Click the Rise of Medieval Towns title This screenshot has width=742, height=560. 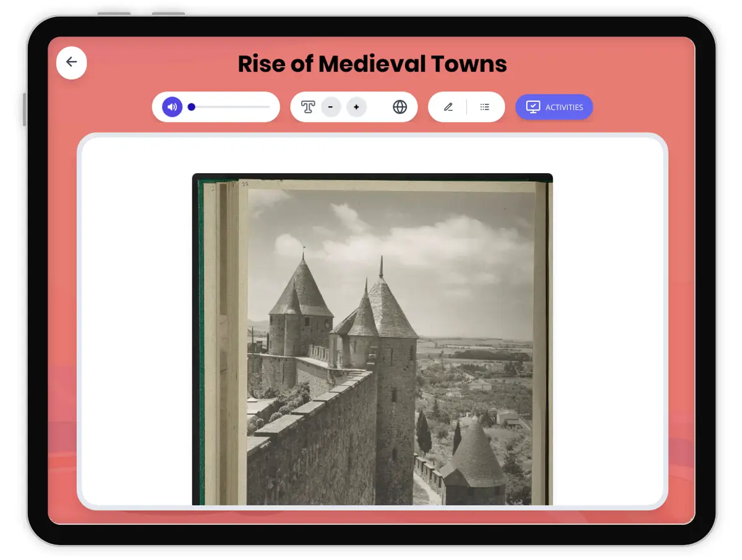[372, 64]
